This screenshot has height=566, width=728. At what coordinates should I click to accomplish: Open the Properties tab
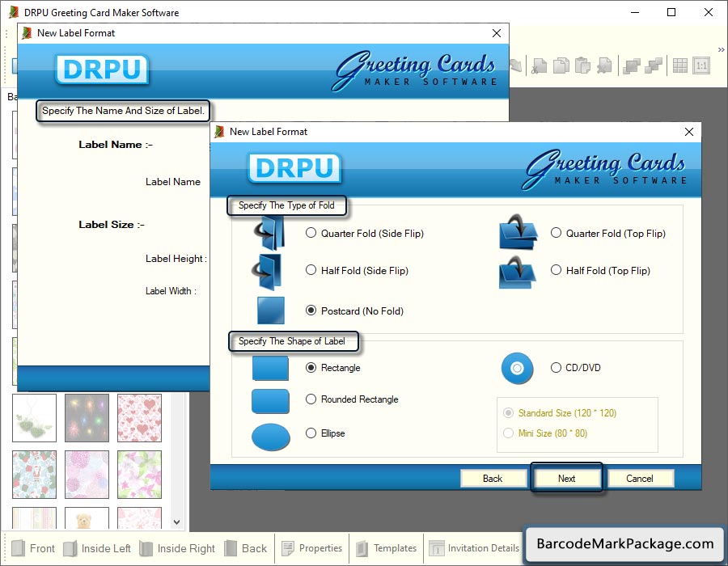click(312, 548)
